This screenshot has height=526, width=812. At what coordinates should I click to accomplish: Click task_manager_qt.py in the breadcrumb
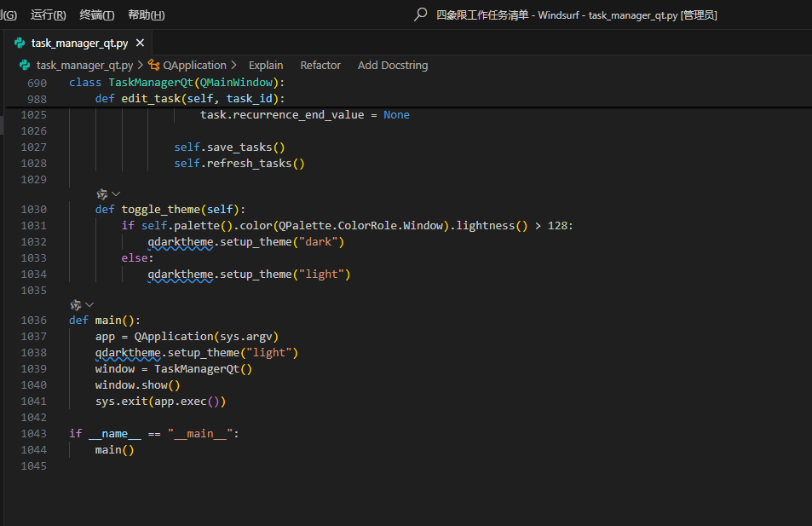pos(84,66)
